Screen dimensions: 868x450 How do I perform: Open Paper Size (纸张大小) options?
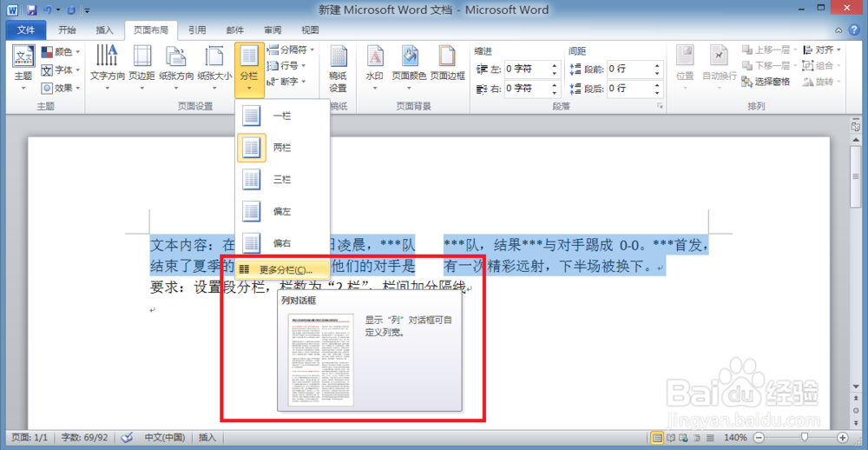pos(214,68)
